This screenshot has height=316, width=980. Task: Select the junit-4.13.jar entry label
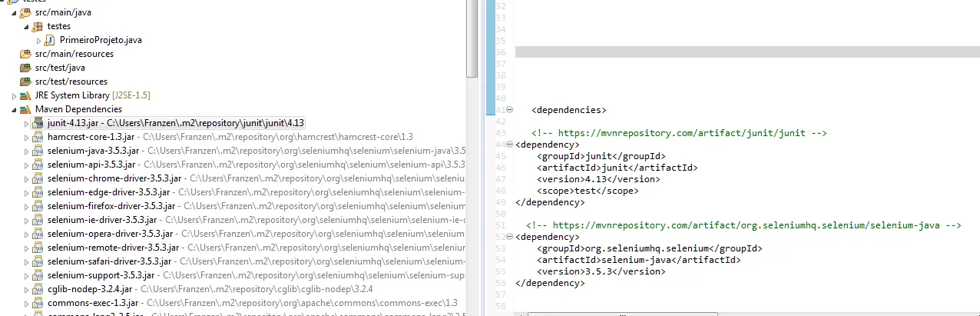(176, 123)
